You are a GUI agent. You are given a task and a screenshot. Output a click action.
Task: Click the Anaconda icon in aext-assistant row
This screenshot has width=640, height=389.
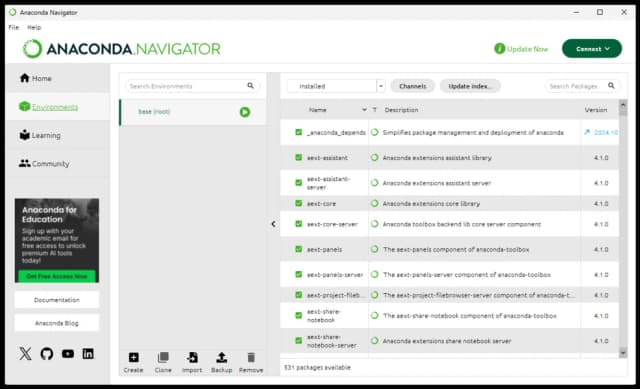coord(374,157)
